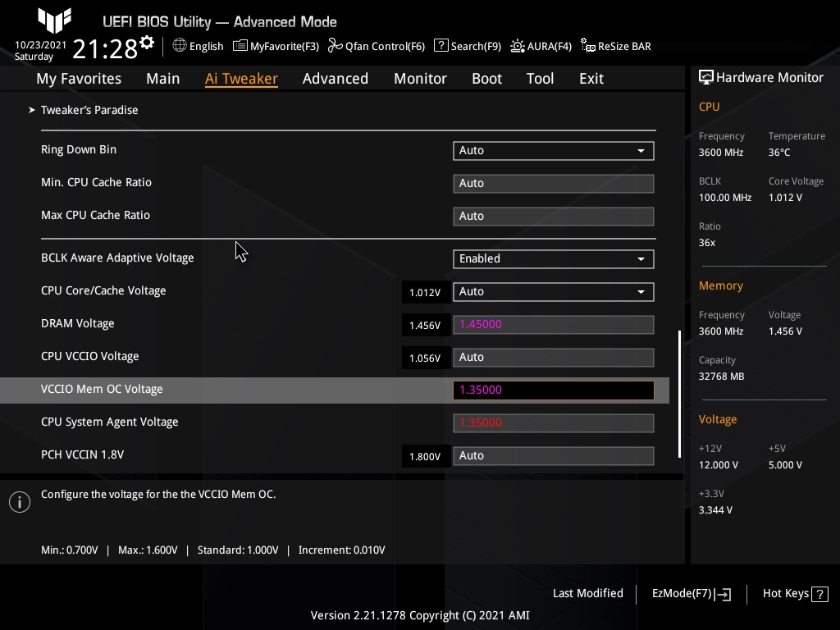Viewport: 840px width, 630px height.
Task: Select CPU System Agent Voltage label
Action: coord(110,422)
